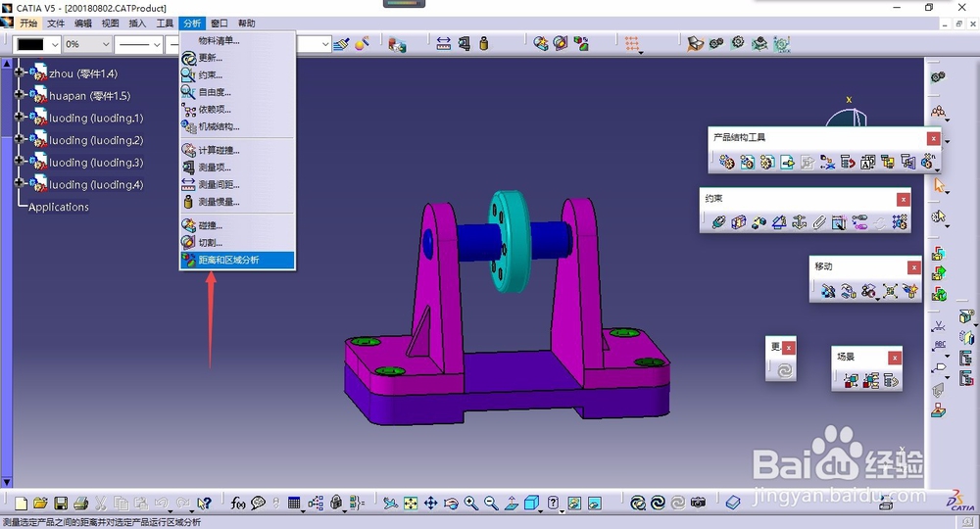980x529 pixels.
Task: Expand the luoding (luoding.4) tree node
Action: (20, 183)
